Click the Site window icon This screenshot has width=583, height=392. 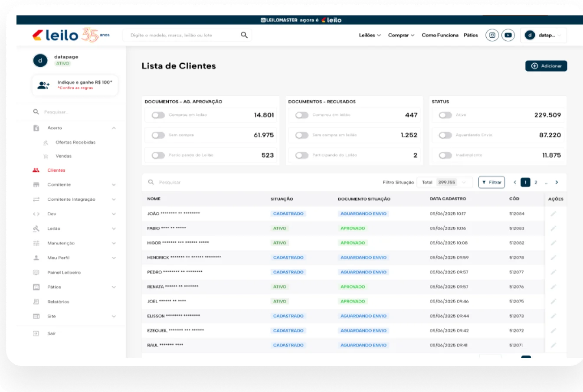pos(36,316)
